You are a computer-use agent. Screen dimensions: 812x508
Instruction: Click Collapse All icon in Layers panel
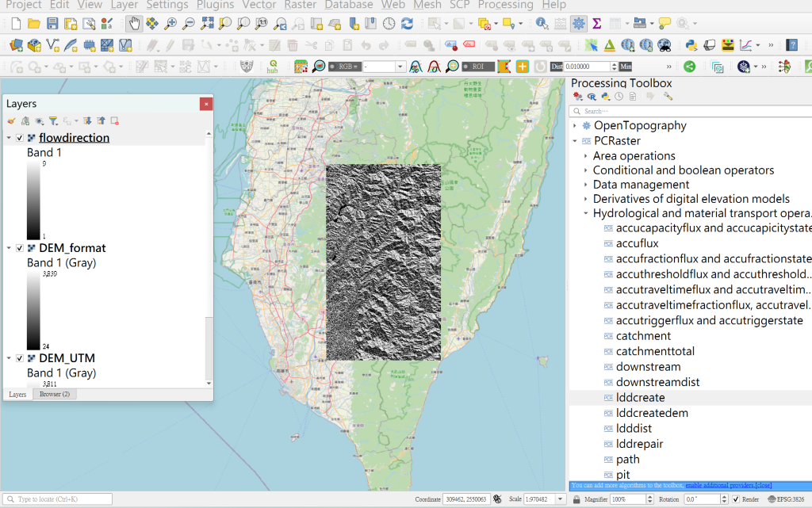tap(101, 121)
